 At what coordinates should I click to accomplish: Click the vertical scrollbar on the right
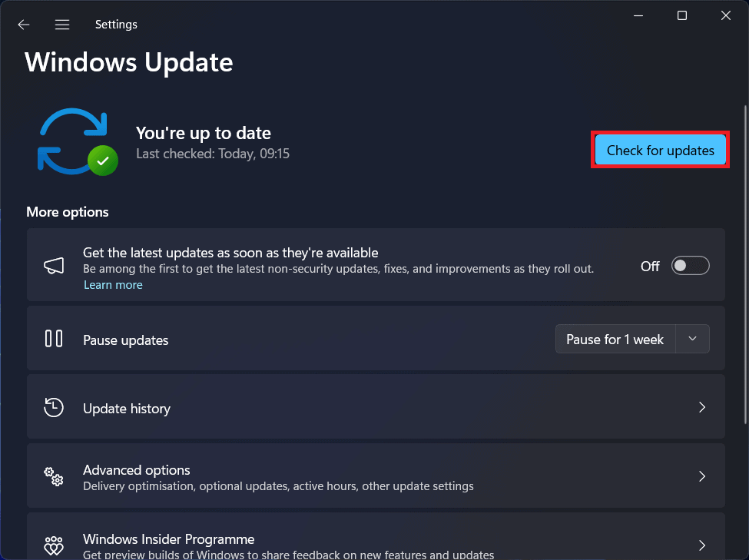pyautogui.click(x=745, y=264)
